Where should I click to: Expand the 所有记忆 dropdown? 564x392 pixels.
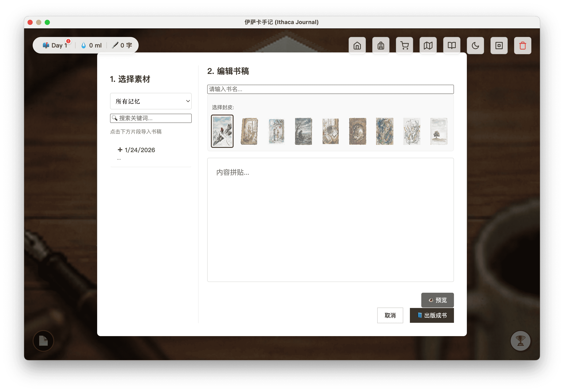(151, 101)
